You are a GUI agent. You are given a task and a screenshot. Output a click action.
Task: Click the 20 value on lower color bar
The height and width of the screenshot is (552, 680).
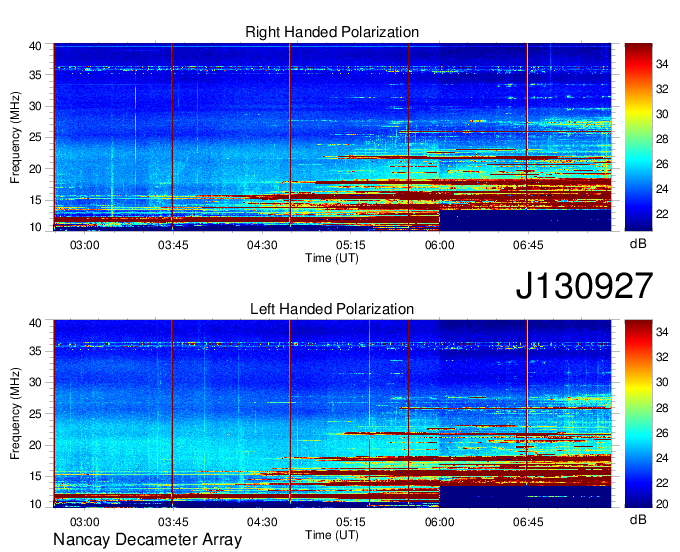click(662, 504)
